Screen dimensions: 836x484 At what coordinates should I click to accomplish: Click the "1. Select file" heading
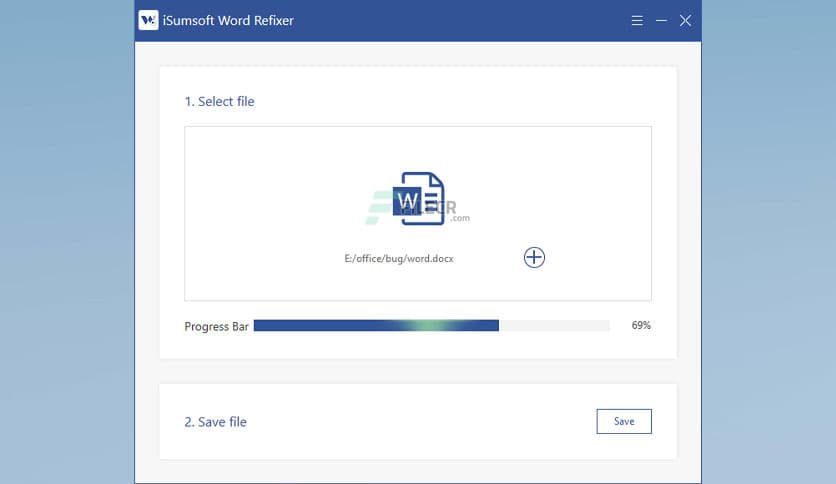click(219, 101)
